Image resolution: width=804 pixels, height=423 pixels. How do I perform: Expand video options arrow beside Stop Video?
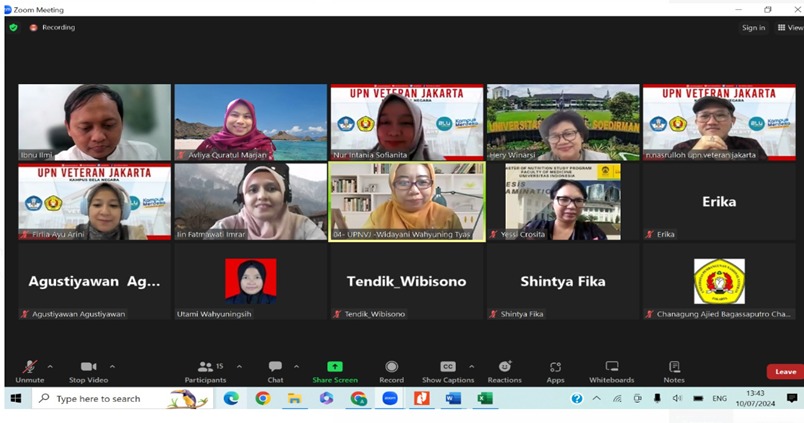(x=112, y=366)
